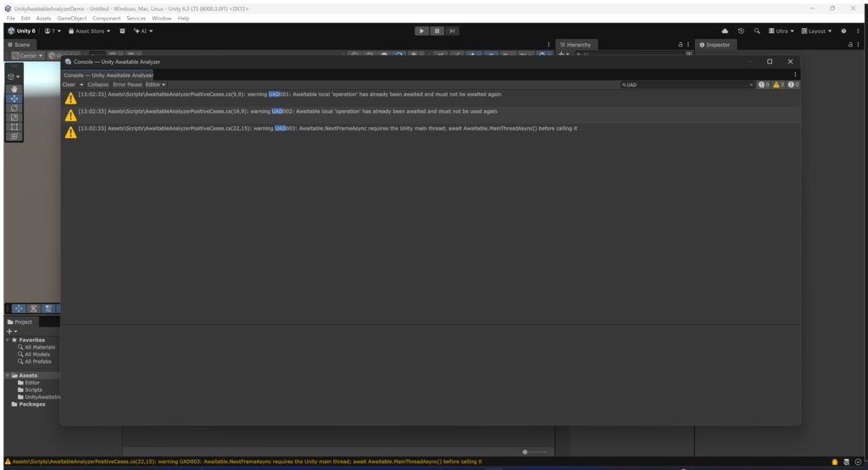
Task: Click the cloud services icon
Action: 725,31
